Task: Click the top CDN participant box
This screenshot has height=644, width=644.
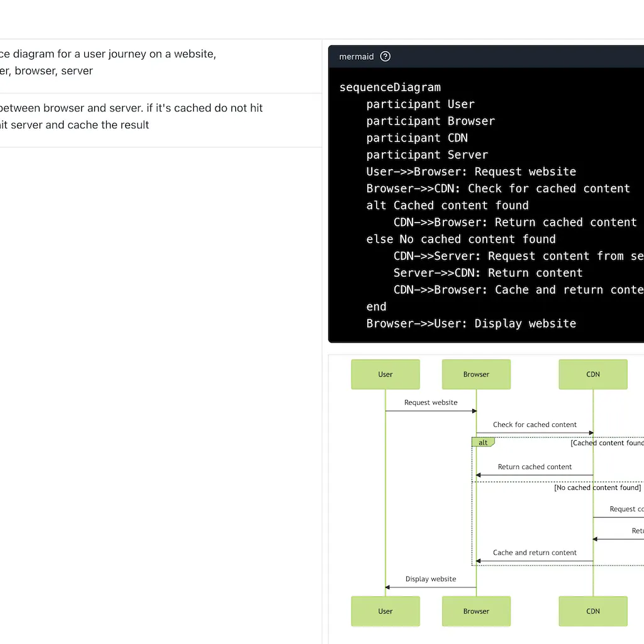Action: tap(592, 374)
